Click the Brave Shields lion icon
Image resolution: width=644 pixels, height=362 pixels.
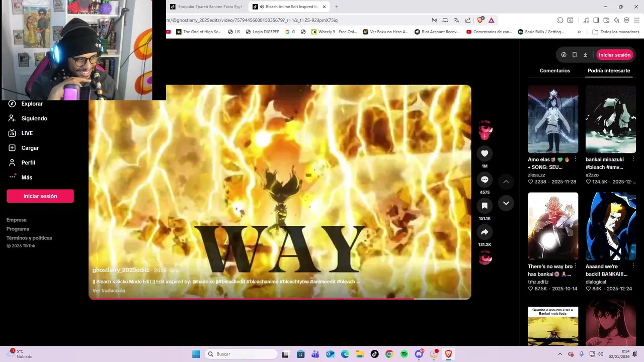[x=480, y=20]
